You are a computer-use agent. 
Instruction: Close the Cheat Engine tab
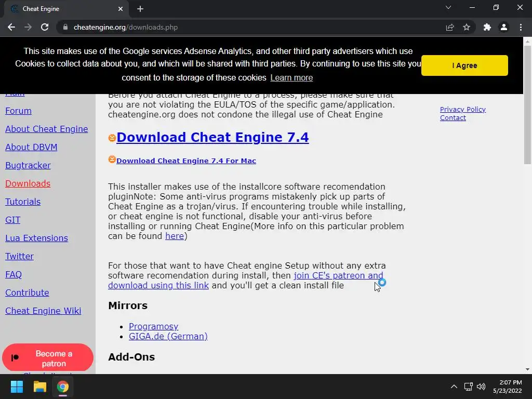(x=121, y=9)
